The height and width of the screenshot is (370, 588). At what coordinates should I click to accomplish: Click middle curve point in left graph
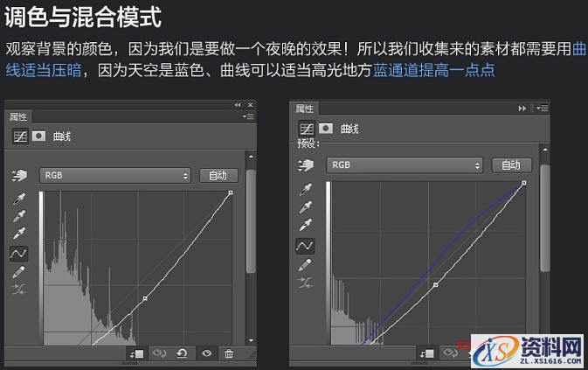pos(145,298)
